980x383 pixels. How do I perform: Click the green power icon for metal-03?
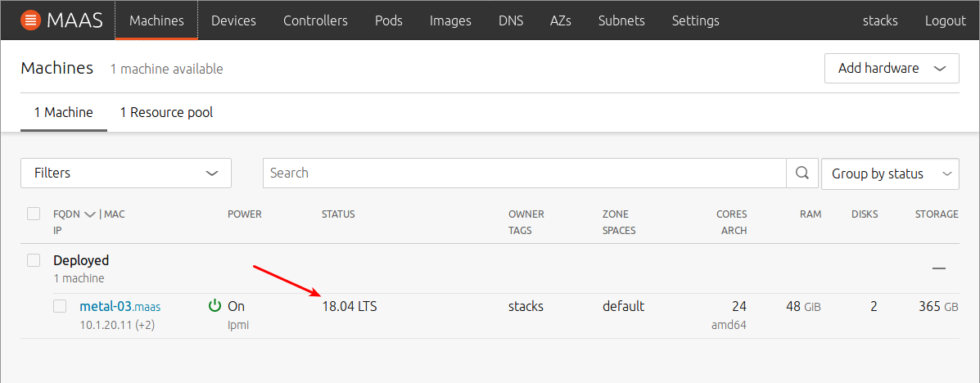(215, 305)
